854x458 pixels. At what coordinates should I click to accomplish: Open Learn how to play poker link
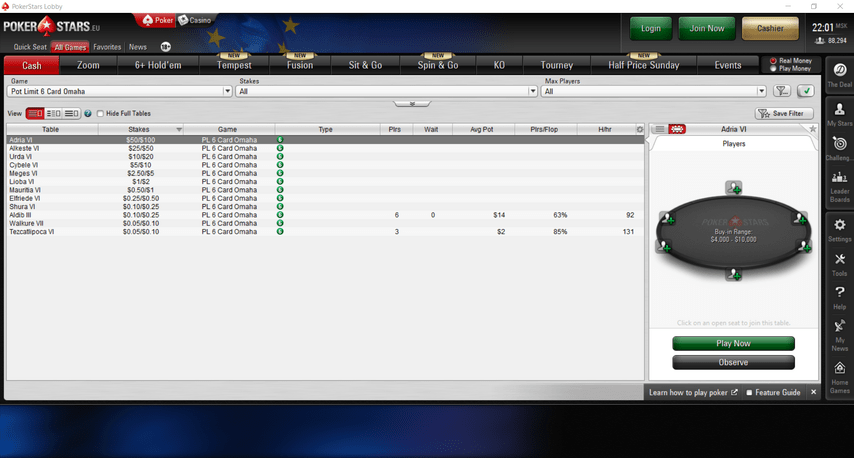coord(693,392)
